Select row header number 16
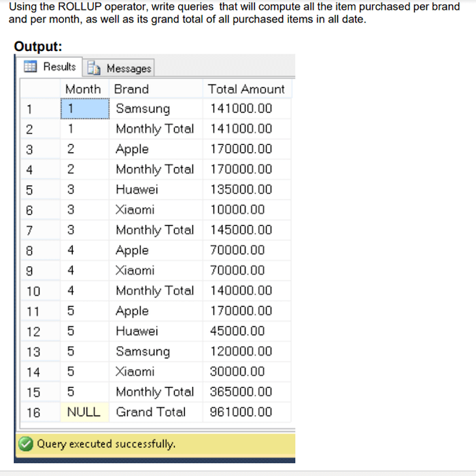 tap(40, 413)
